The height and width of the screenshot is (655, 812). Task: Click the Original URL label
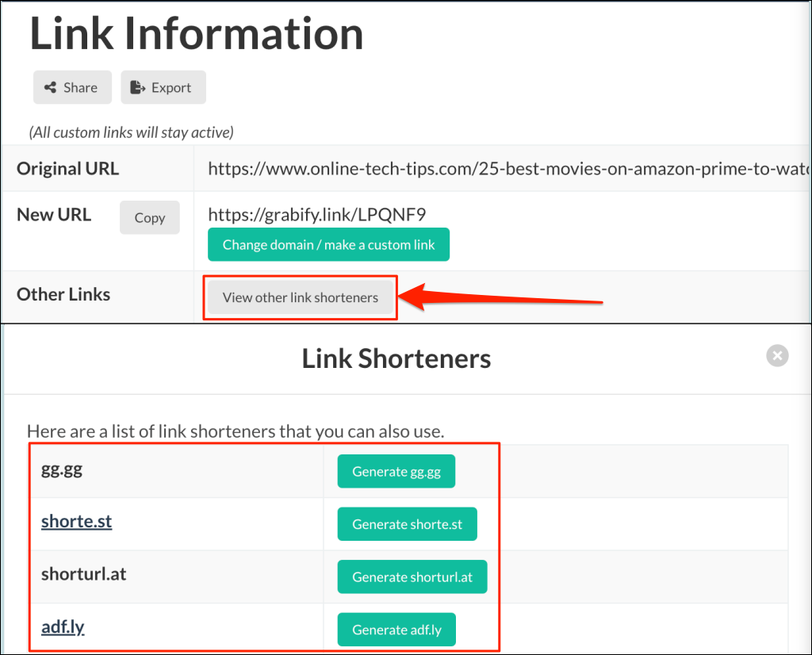[68, 169]
